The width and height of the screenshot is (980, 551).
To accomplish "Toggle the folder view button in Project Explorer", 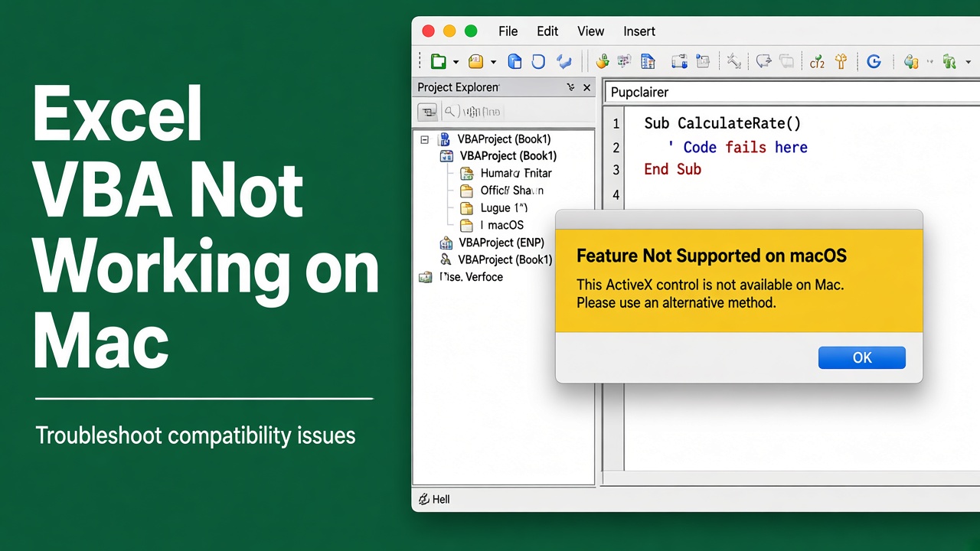I will pos(427,112).
